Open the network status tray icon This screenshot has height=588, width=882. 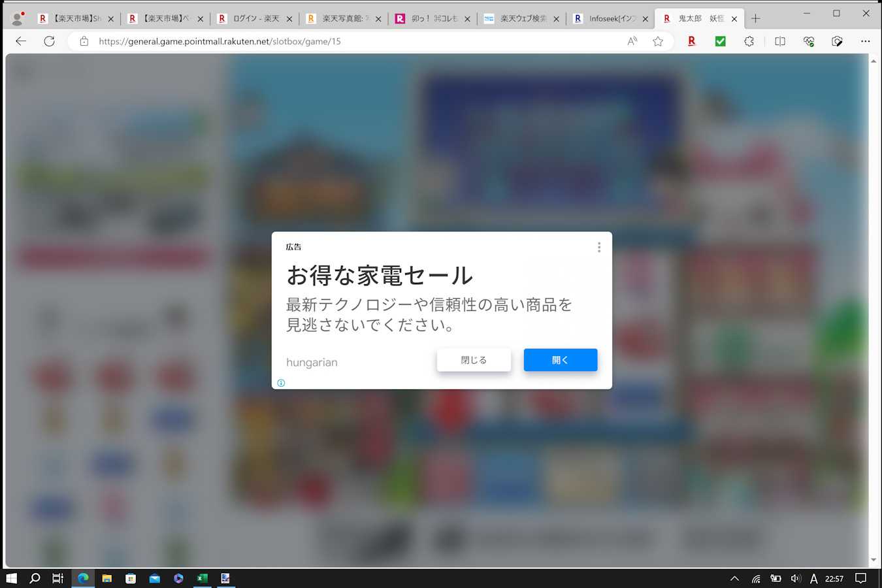click(x=756, y=578)
